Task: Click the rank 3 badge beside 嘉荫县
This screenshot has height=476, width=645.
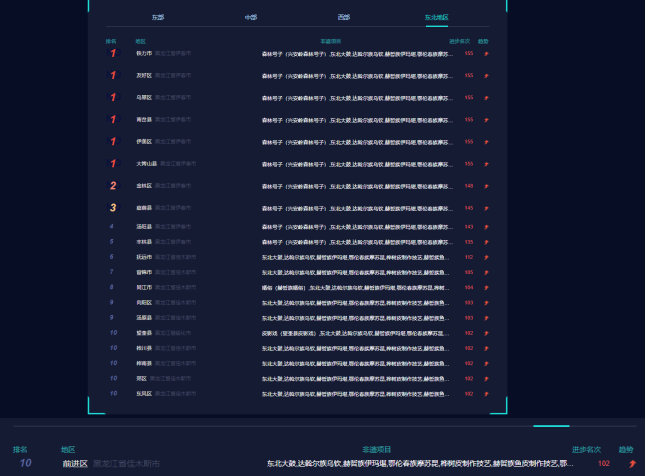Action: 113,208
